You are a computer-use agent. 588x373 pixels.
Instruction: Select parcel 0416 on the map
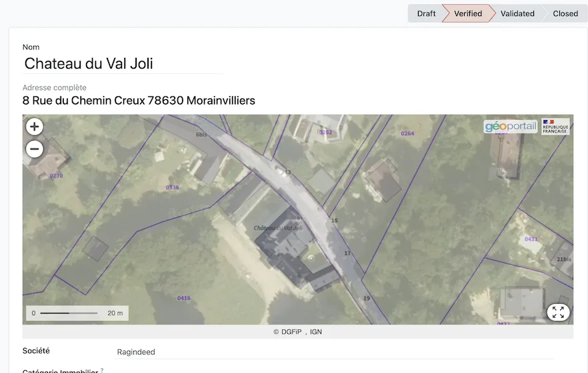pos(184,298)
